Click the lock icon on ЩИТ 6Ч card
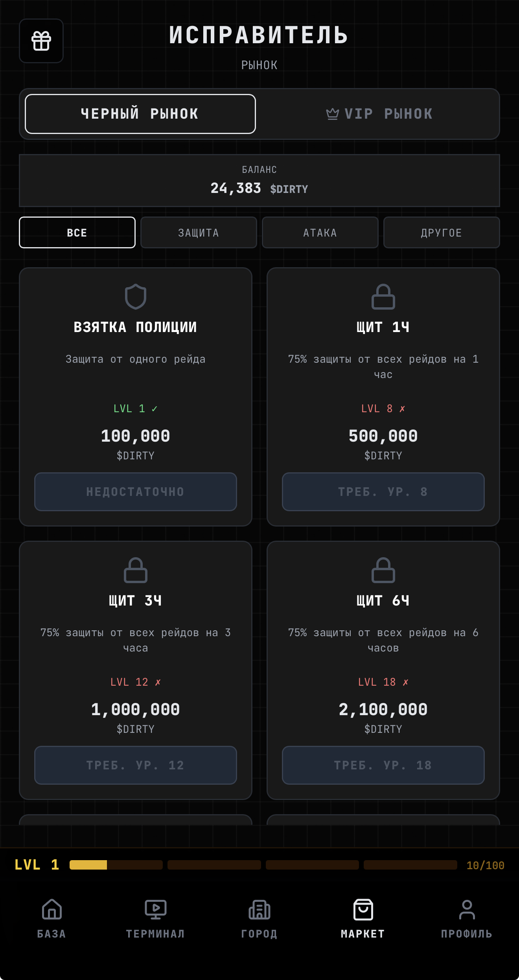519x980 pixels. (383, 570)
